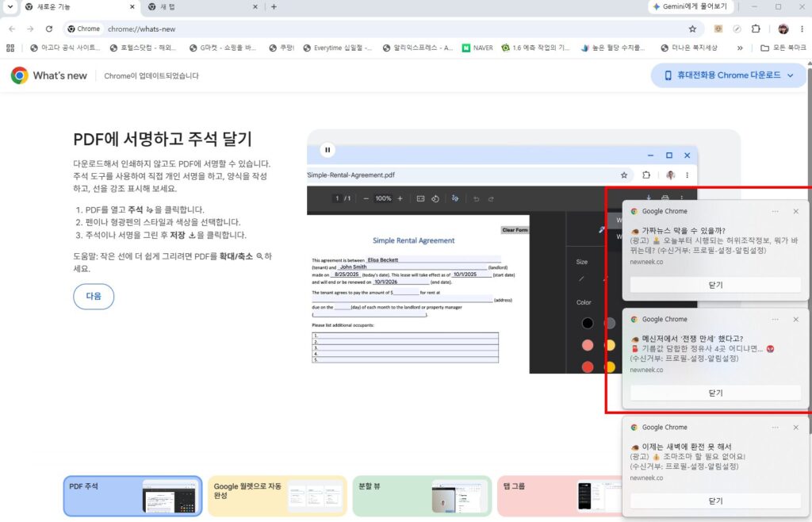Open a new tab with plus button
Screen dimensions: 812x522
click(274, 6)
